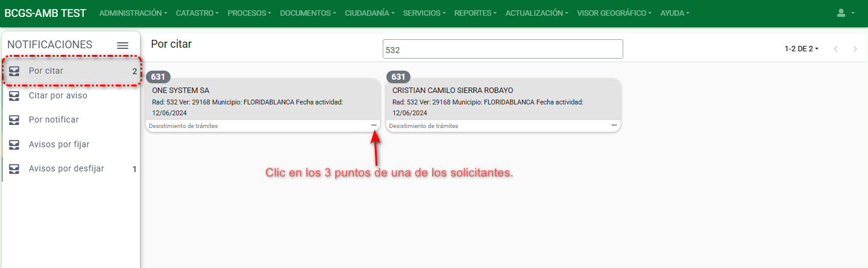Click the search field containing 532

(x=502, y=49)
